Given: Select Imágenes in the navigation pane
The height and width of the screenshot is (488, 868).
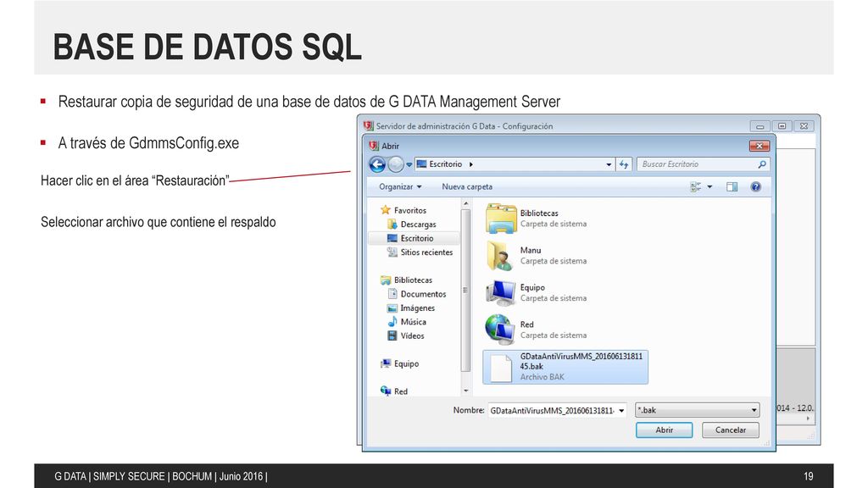Looking at the screenshot, I should [417, 308].
